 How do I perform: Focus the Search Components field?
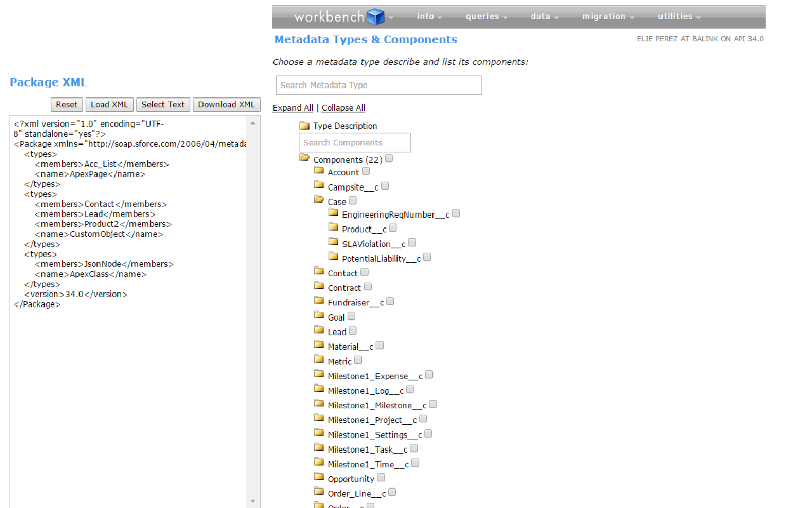click(355, 143)
